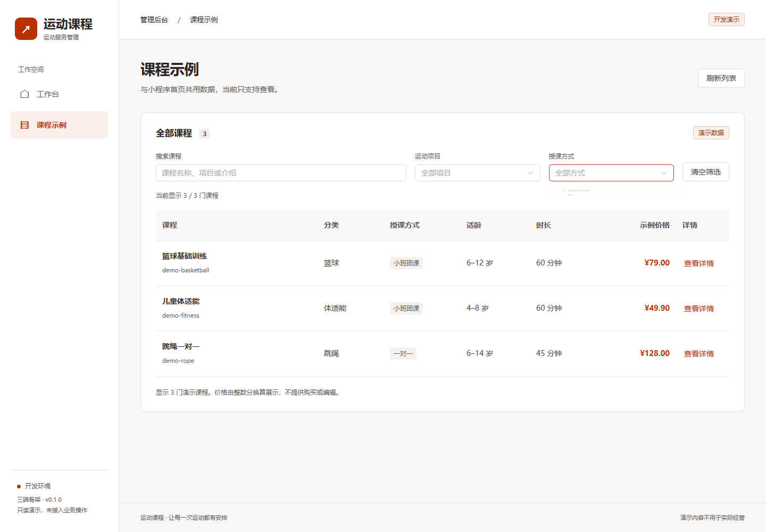
Task: Click the price ¥79.00
Action: 657,263
